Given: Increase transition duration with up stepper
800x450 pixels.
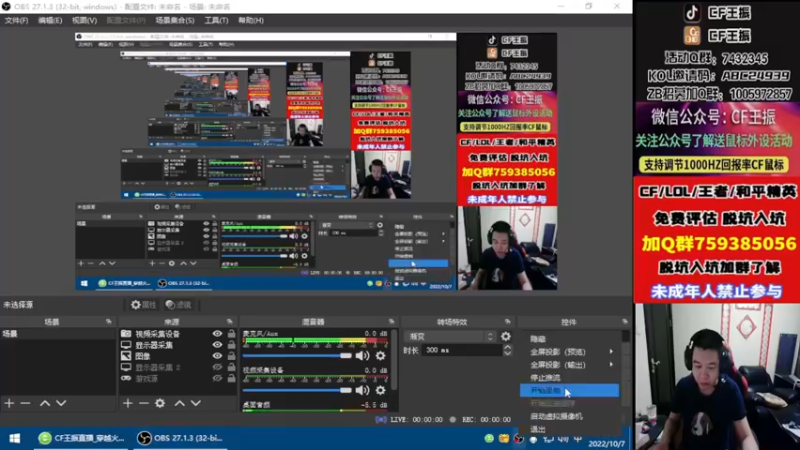Looking at the screenshot, I should 507,347.
